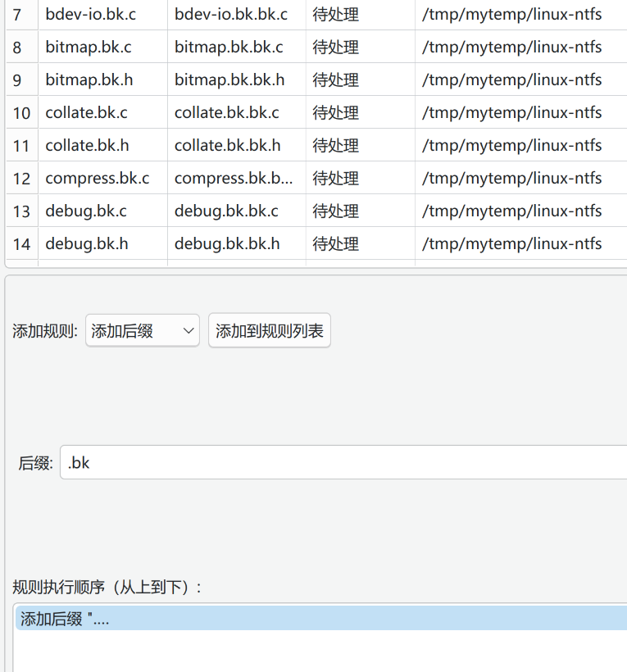Click the /tmp/mytemp/linux-ntfs path in row 7

521,14
